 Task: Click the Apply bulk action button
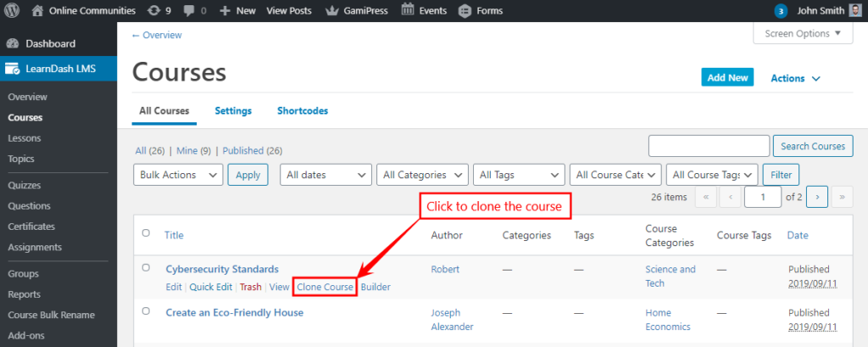tap(248, 175)
